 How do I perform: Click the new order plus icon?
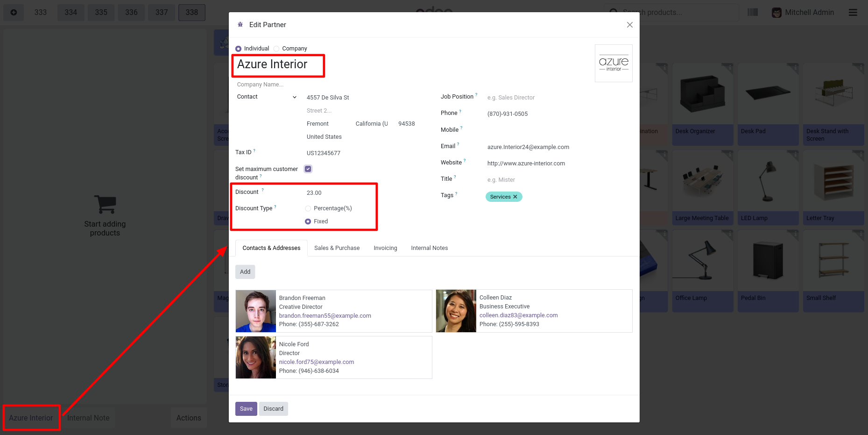(14, 12)
